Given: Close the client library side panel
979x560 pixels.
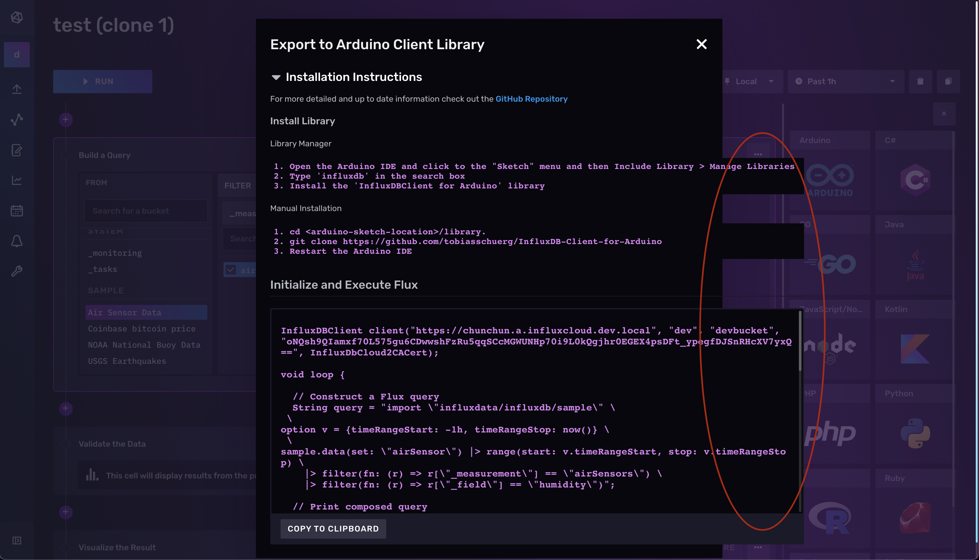Looking at the screenshot, I should [x=944, y=114].
